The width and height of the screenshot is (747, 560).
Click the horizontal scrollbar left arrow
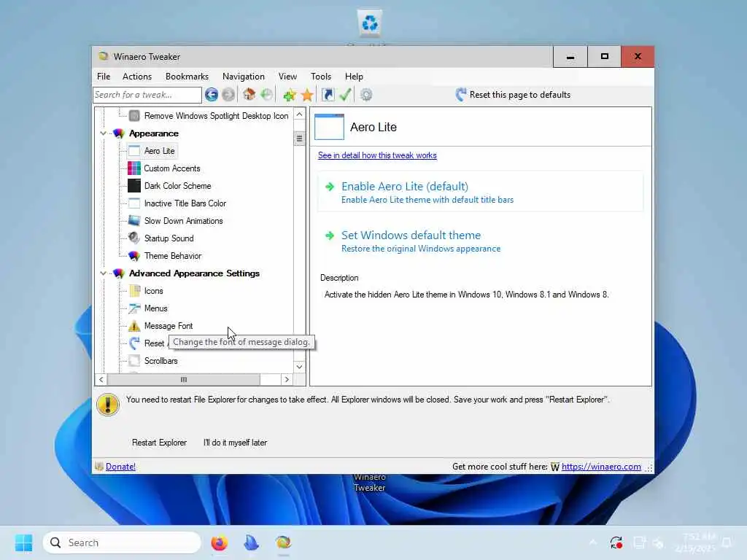click(x=101, y=379)
